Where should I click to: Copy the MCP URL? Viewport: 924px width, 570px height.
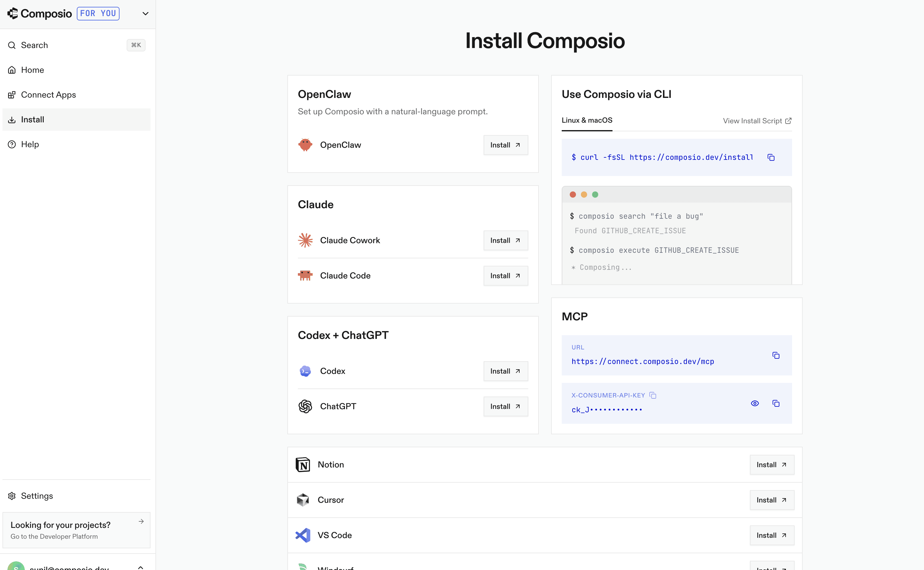tap(776, 356)
